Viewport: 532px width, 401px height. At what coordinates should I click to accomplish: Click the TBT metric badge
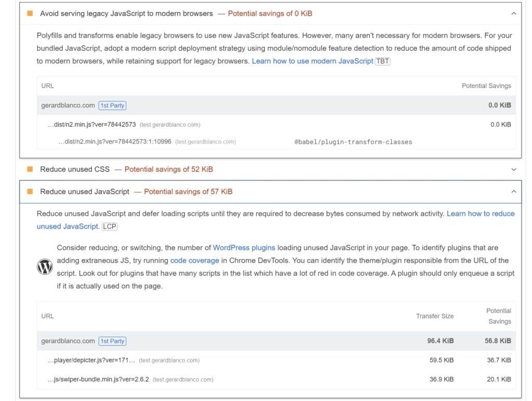coord(382,61)
